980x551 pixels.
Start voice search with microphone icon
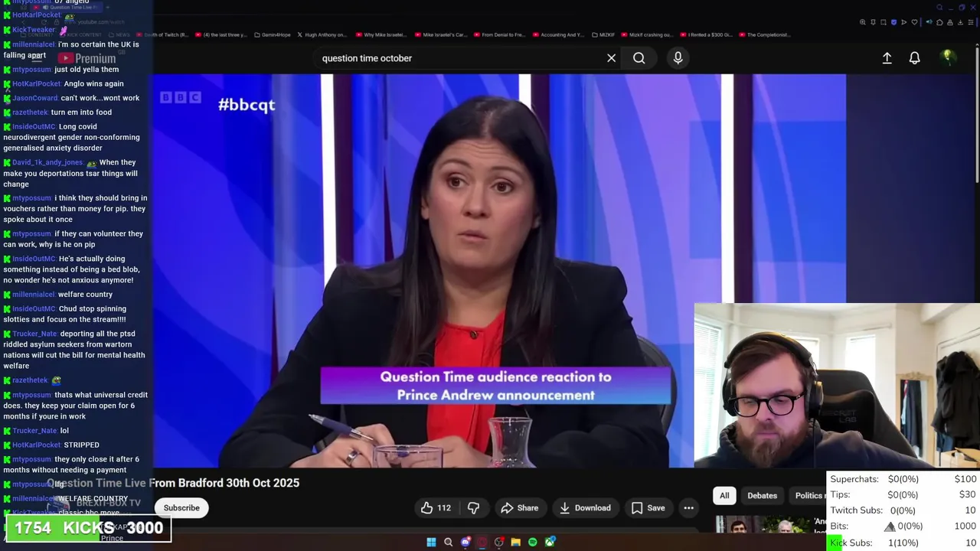[x=678, y=58]
